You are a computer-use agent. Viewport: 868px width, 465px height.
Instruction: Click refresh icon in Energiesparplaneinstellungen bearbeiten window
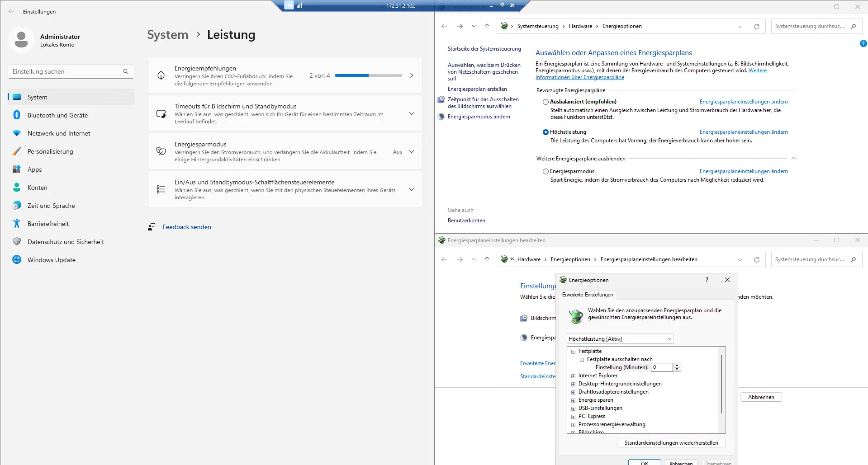point(756,259)
